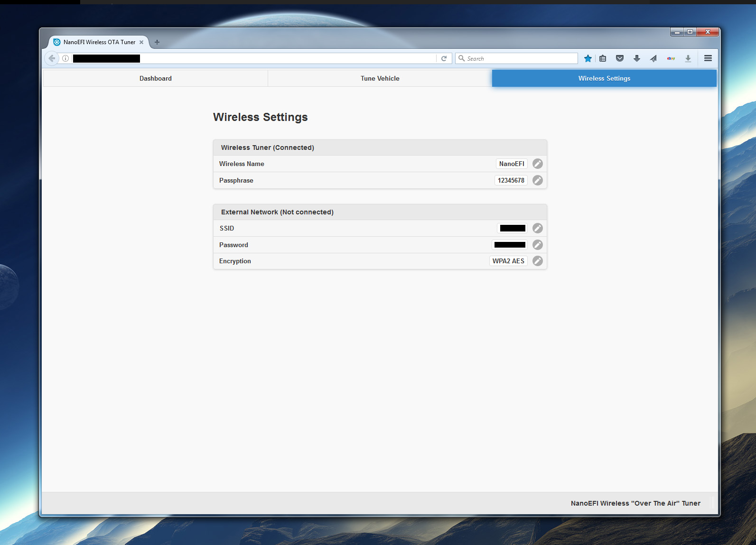Edit the Passphrase pencil icon
Viewport: 756px width, 545px height.
[537, 180]
